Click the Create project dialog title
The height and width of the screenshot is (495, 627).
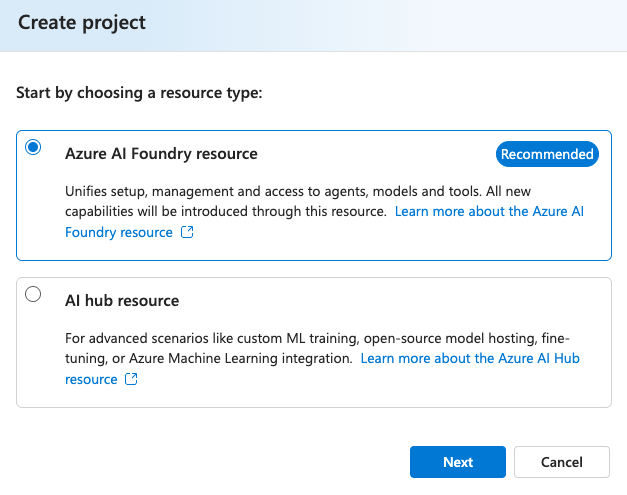(x=82, y=22)
